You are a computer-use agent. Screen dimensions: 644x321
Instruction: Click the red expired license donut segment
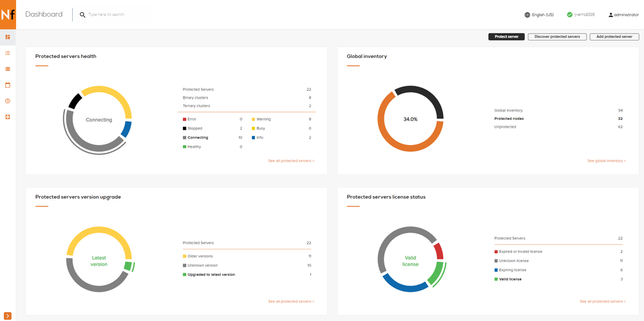439,251
